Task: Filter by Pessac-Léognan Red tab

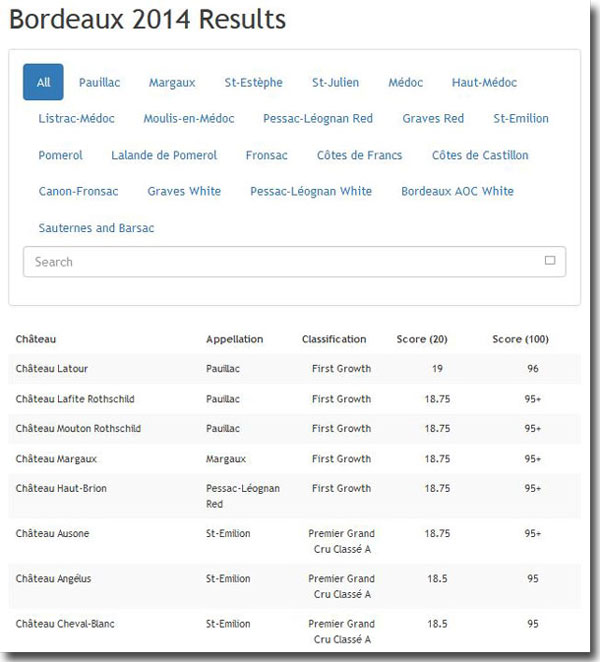Action: tap(318, 119)
